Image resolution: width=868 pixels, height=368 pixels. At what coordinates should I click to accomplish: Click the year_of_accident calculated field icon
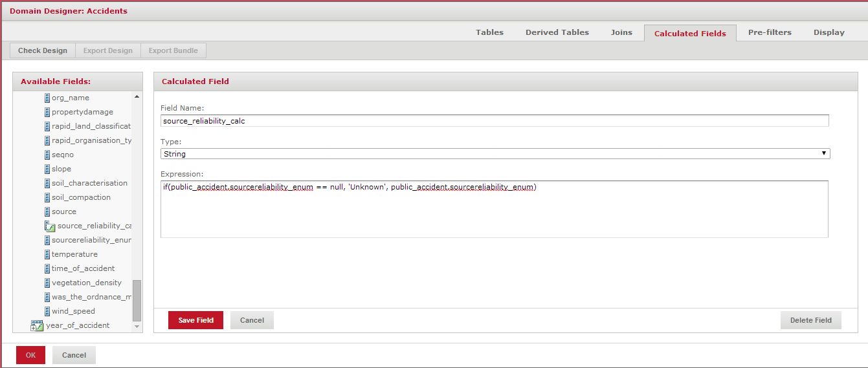tap(37, 325)
